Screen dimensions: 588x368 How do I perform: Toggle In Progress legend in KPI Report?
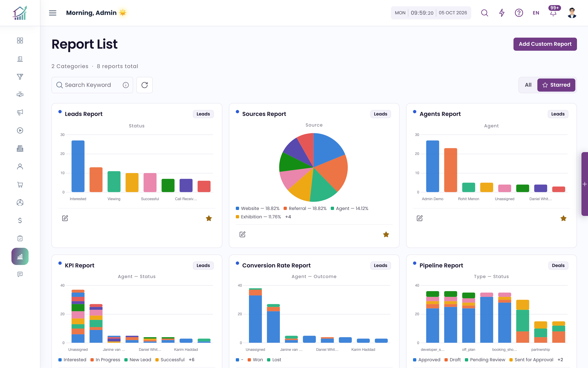click(x=105, y=359)
